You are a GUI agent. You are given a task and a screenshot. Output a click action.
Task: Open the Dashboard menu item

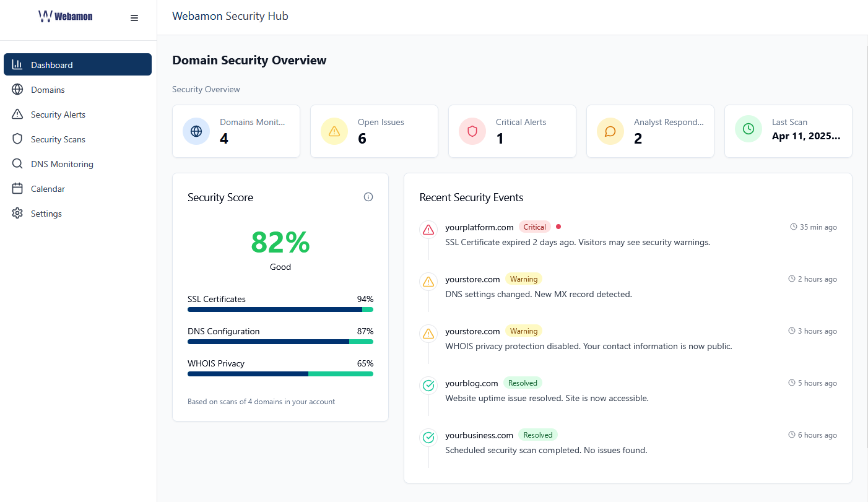click(x=77, y=64)
